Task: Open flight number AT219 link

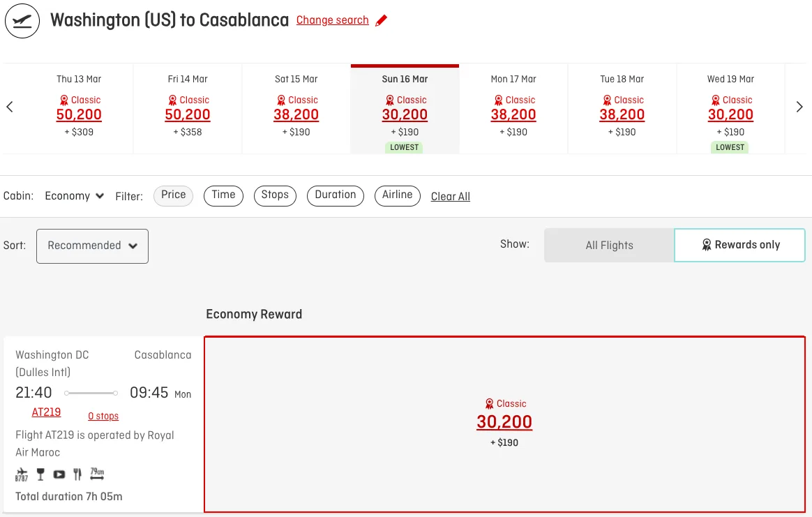Action: pos(46,412)
